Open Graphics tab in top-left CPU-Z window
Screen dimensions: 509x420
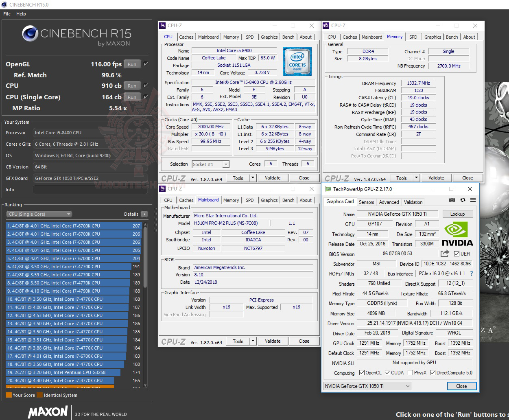click(x=269, y=37)
